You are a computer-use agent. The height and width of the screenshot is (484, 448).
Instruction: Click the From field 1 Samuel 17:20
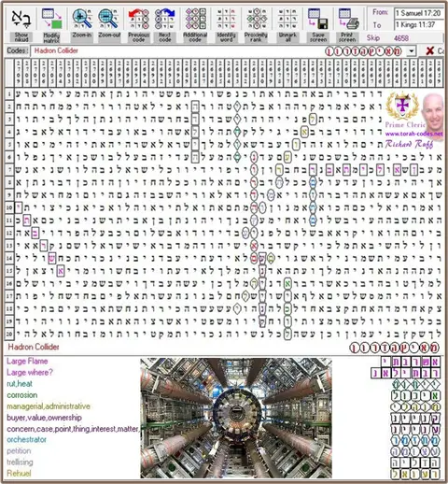(x=418, y=13)
